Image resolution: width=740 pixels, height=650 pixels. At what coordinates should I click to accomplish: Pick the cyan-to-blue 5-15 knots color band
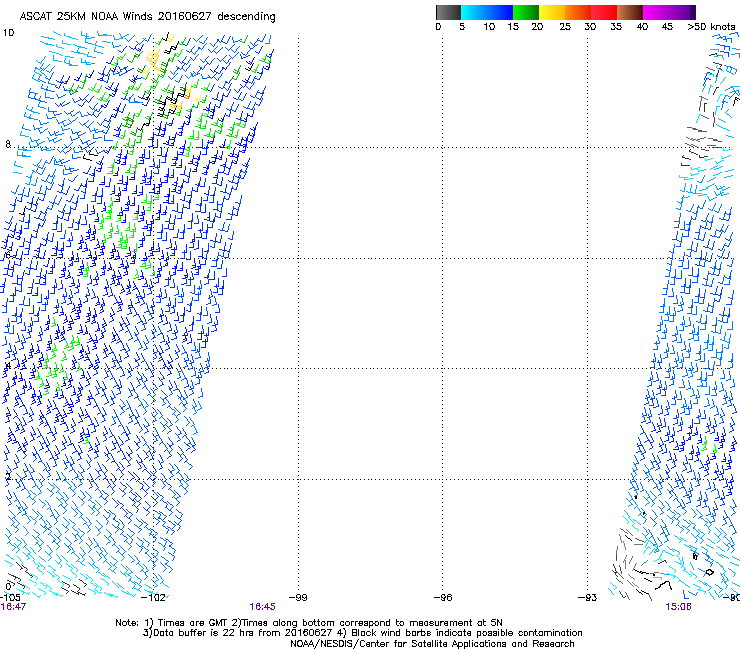(487, 12)
